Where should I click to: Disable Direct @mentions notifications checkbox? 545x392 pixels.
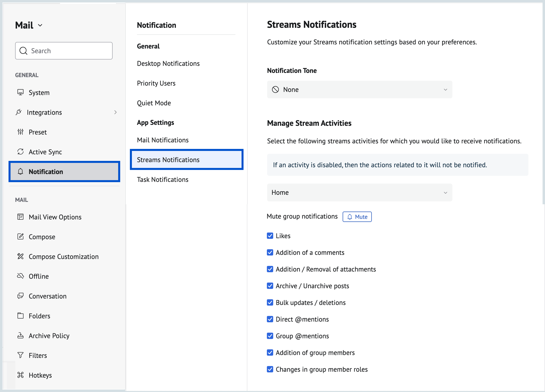click(270, 319)
